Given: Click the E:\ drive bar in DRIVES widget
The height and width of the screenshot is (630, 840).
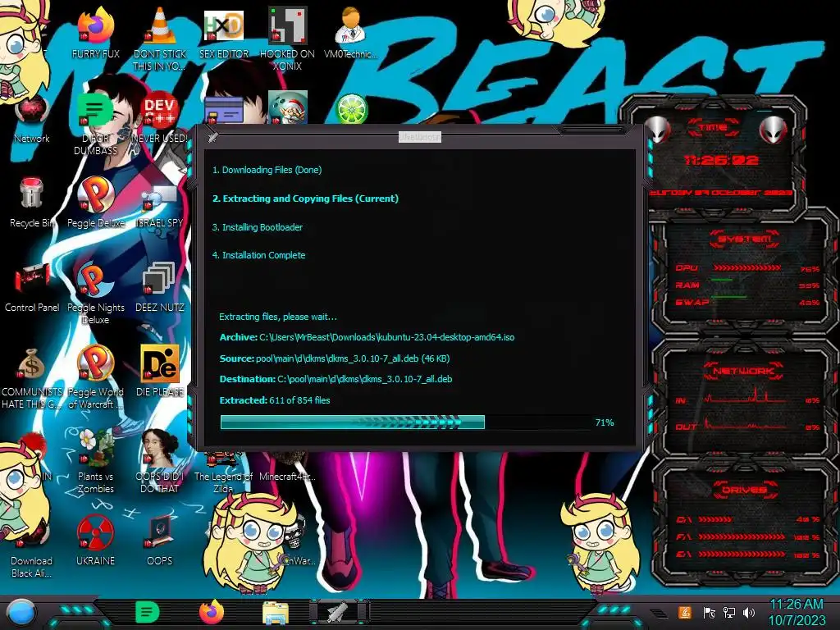Looking at the screenshot, I should [x=742, y=555].
